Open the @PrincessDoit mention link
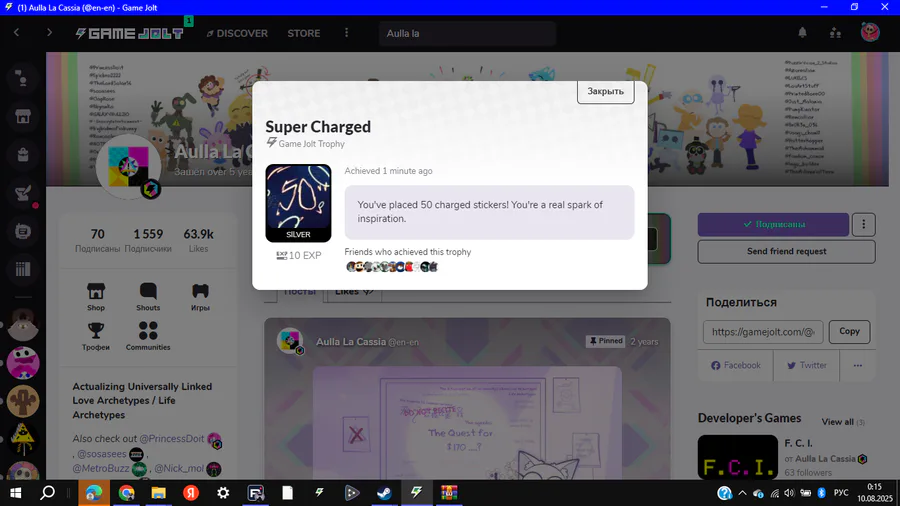The height and width of the screenshot is (506, 900). point(172,439)
